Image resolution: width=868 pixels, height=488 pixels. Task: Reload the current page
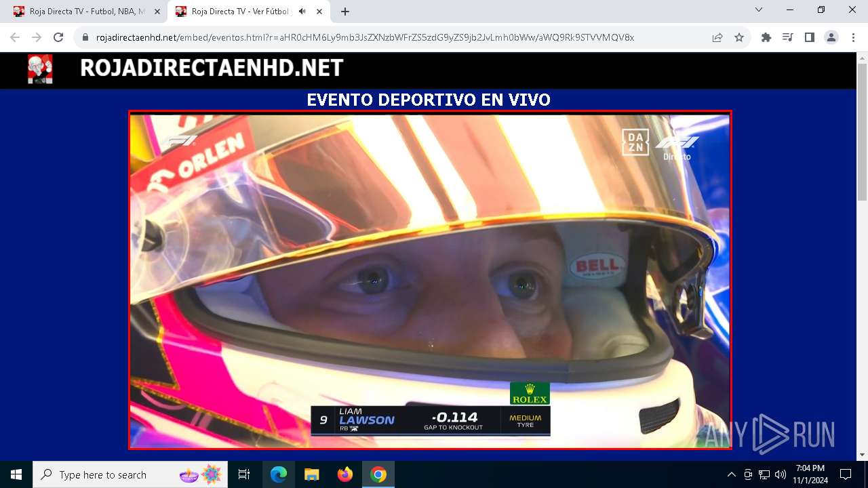click(58, 37)
